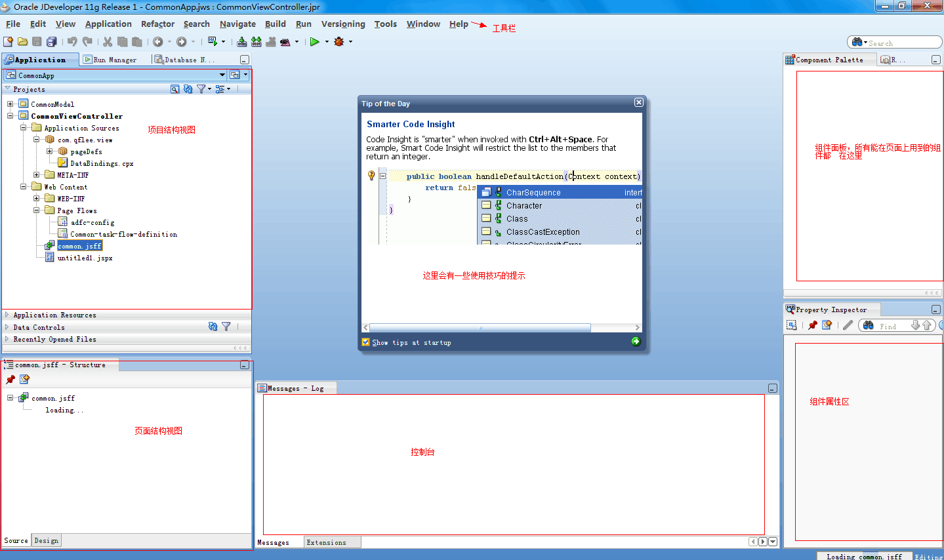Open the Versioning menu
The image size is (944, 560).
343,24
